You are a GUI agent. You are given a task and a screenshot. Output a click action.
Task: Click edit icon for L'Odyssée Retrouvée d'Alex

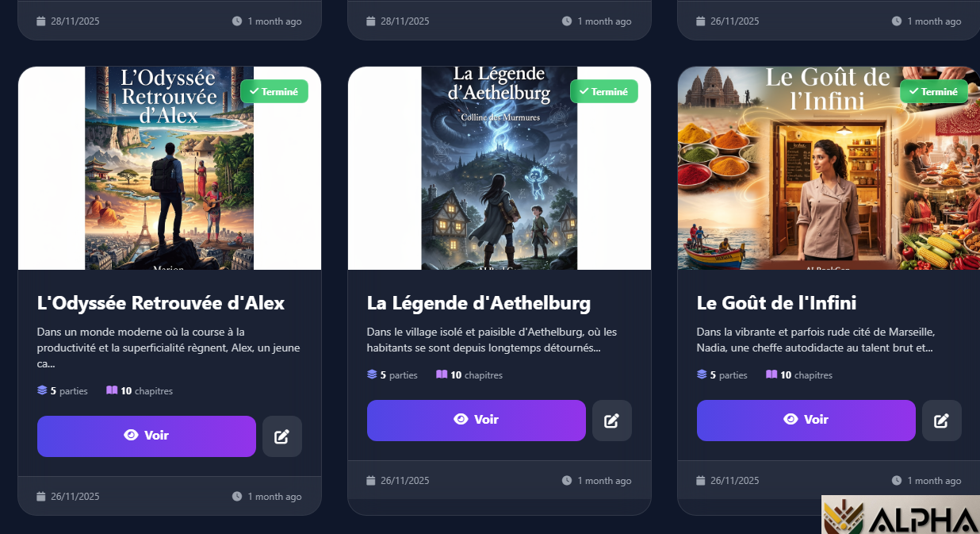click(282, 436)
